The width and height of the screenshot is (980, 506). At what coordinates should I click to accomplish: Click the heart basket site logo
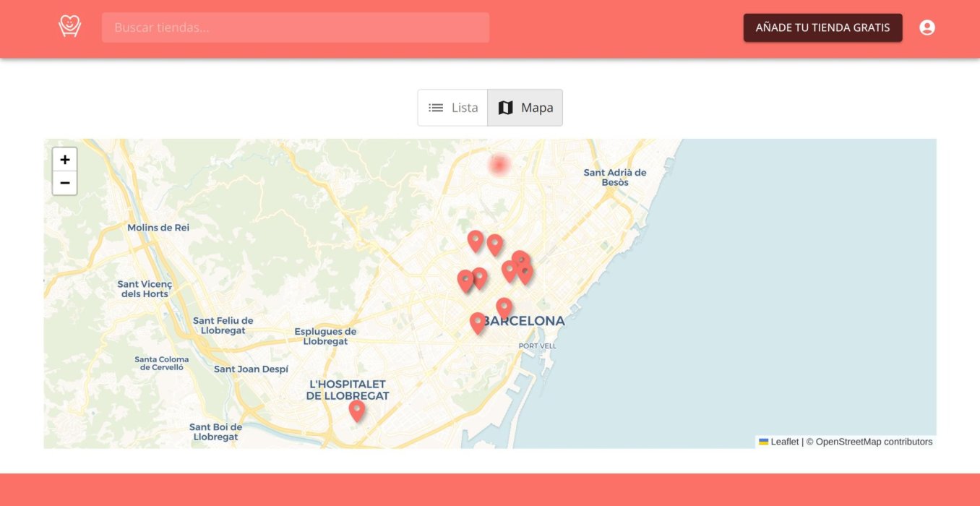pyautogui.click(x=69, y=27)
